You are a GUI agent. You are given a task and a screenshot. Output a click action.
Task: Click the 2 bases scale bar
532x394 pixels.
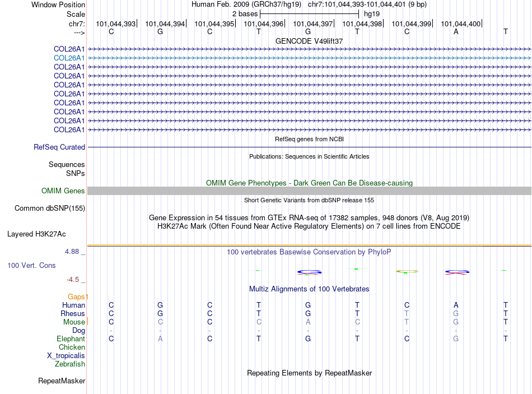pos(310,14)
